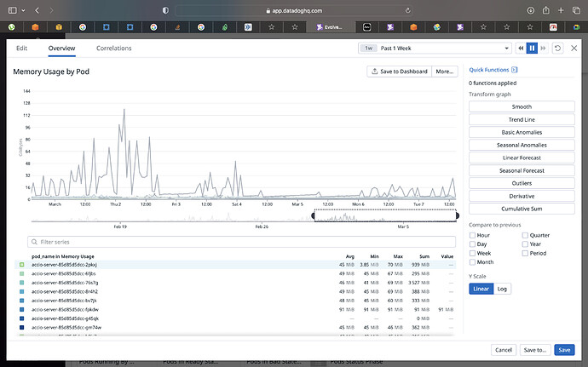The width and height of the screenshot is (588, 367).
Task: Enable the Month comparison checkbox
Action: coord(472,262)
